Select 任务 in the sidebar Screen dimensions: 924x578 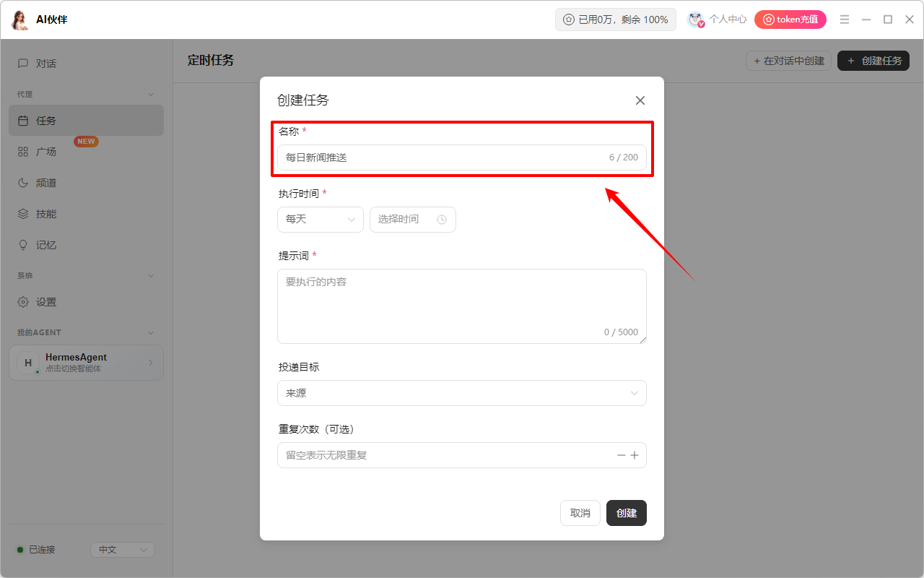coord(86,121)
